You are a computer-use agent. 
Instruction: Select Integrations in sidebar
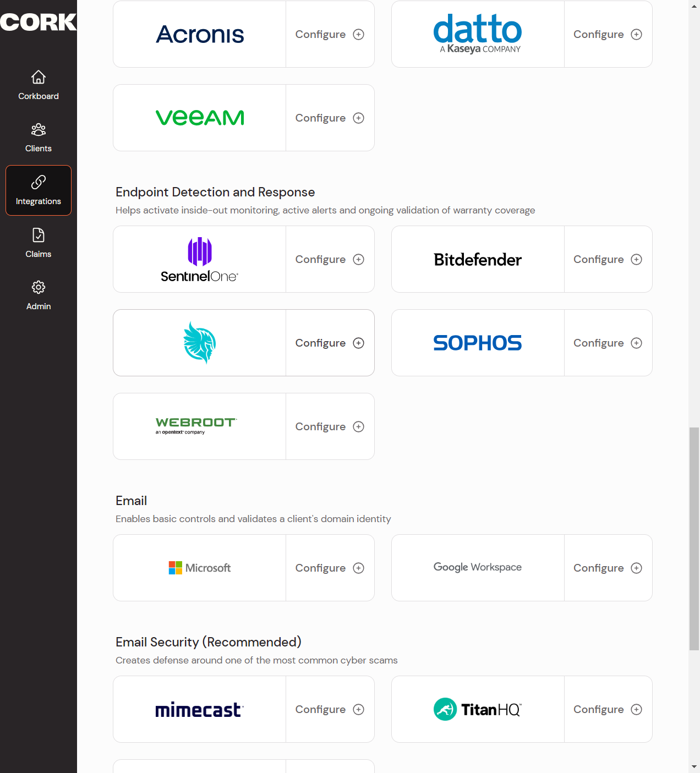[39, 190]
